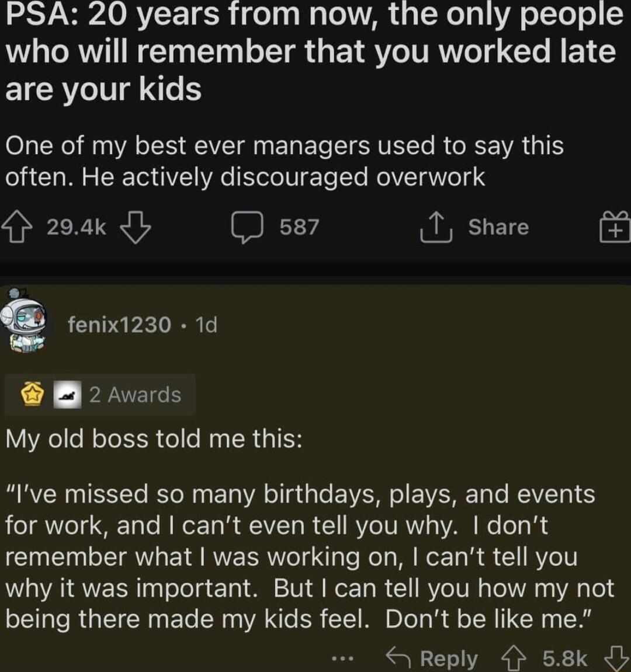Tap the 1d timestamp on the comment
Screen dimensions: 631x672
pyautogui.click(x=207, y=325)
